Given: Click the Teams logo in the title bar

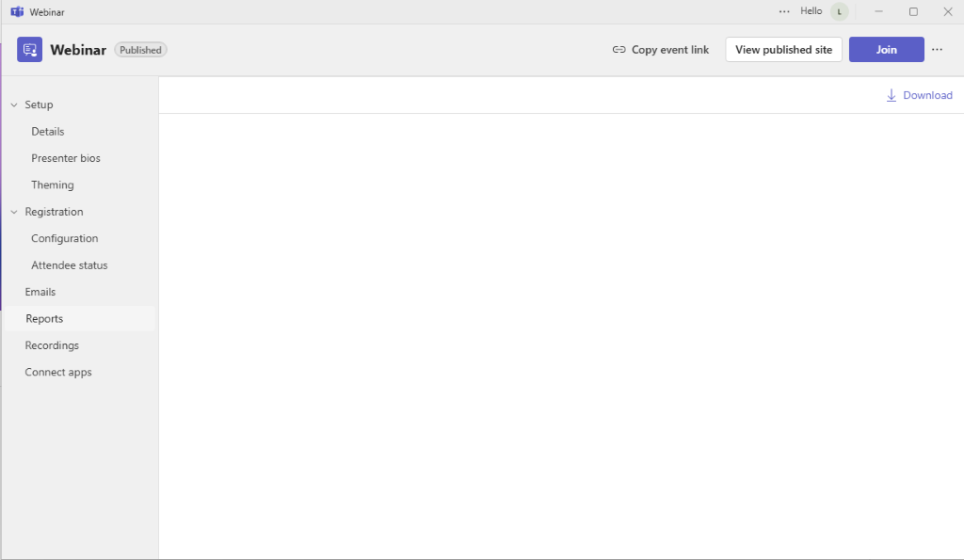Looking at the screenshot, I should (x=17, y=11).
